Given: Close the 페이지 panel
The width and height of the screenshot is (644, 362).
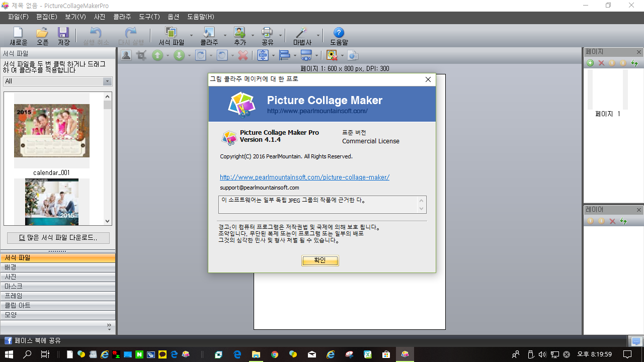Looking at the screenshot, I should [x=639, y=52].
